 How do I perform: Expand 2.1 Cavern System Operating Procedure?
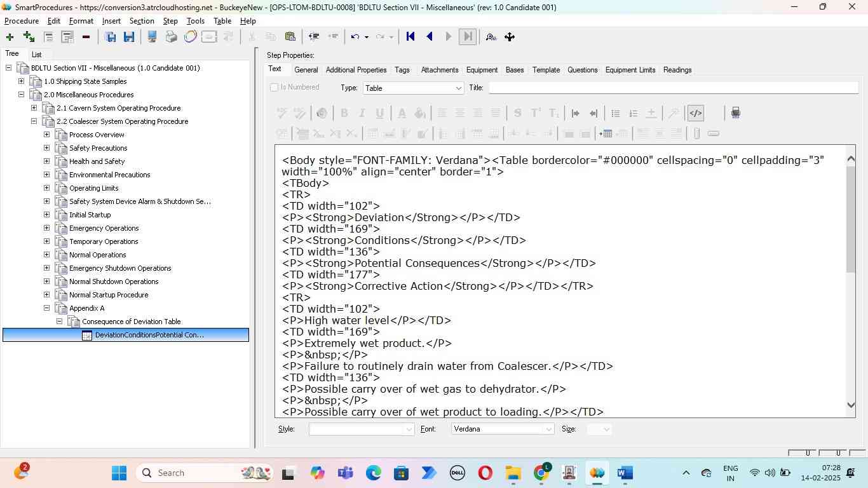tap(34, 108)
